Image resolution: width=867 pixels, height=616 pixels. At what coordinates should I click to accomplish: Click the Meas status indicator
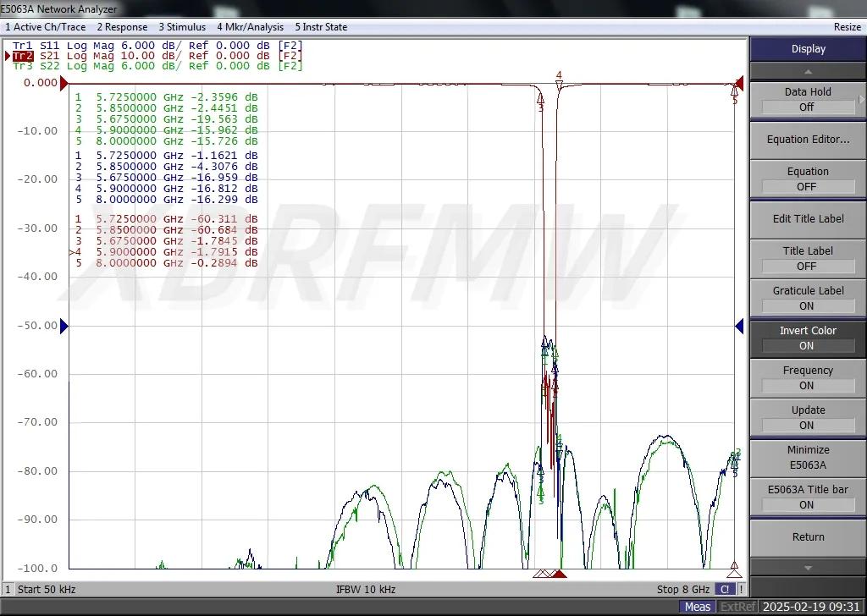pos(697,606)
